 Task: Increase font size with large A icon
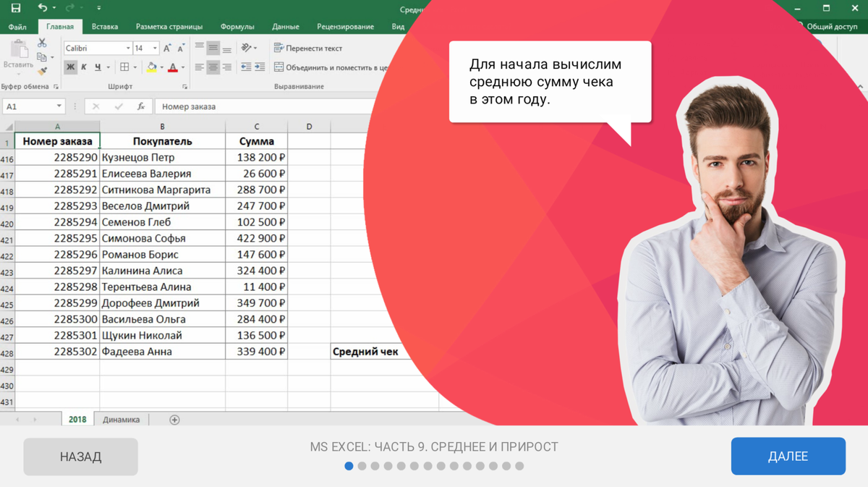[x=167, y=48]
